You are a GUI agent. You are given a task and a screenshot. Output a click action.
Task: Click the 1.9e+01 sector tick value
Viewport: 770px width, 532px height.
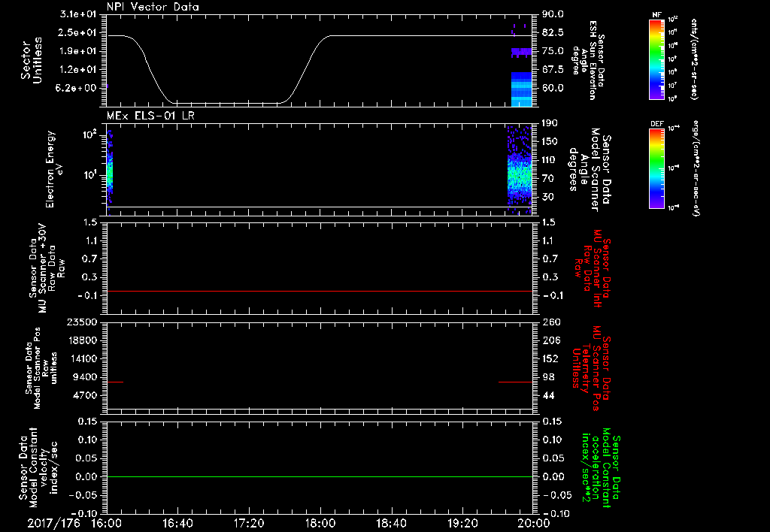click(x=78, y=51)
